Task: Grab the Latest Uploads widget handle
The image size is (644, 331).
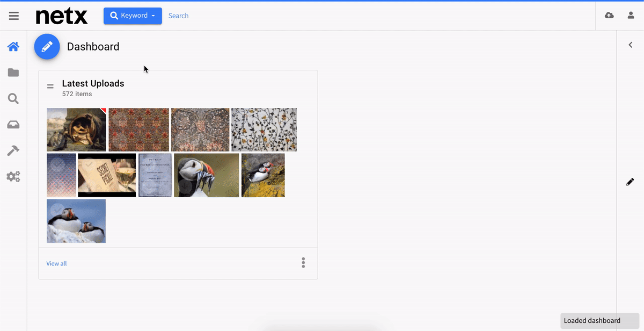Action: [50, 86]
